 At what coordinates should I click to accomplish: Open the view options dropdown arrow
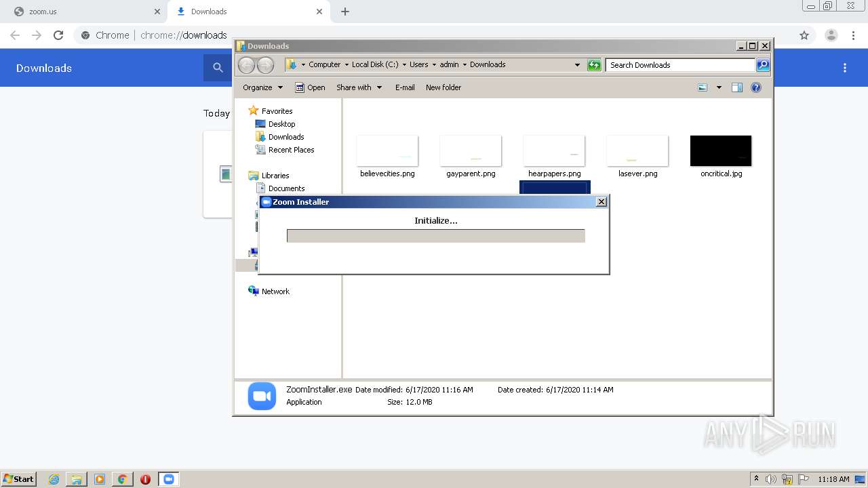click(719, 87)
